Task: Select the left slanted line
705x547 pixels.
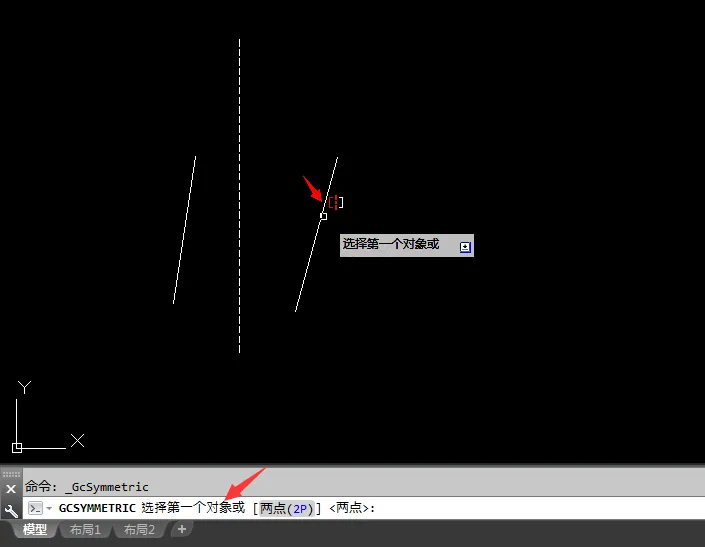Action: pos(184,230)
